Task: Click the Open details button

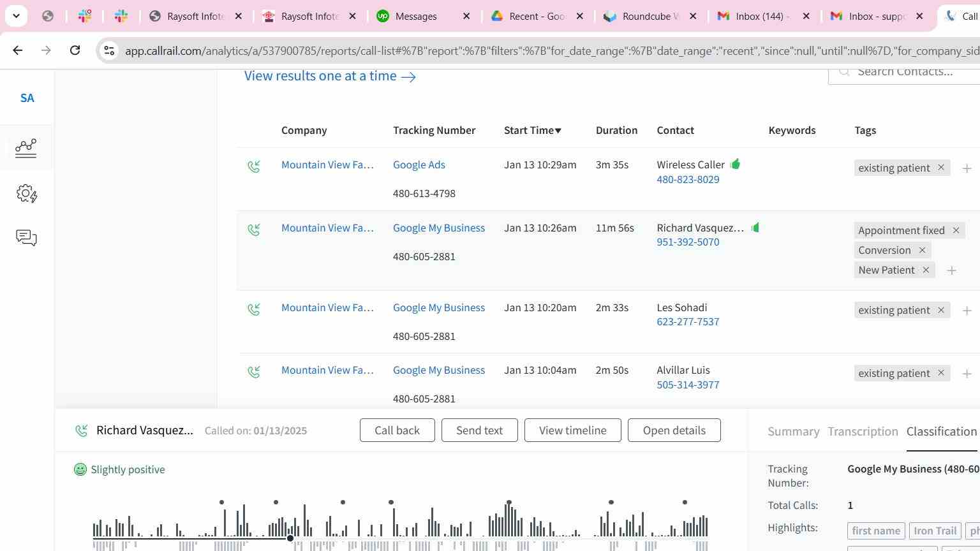Action: 674,430
